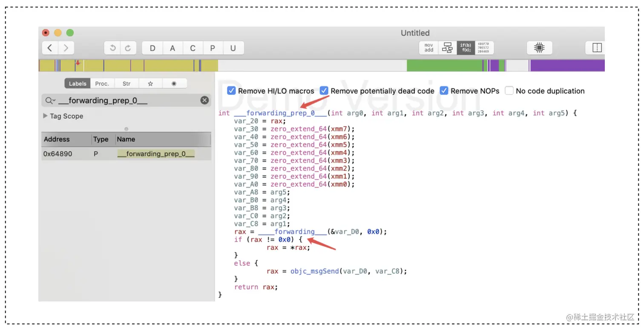The width and height of the screenshot is (644, 331).
Task: Expand the Tag Scope disclosure triangle
Action: click(45, 116)
